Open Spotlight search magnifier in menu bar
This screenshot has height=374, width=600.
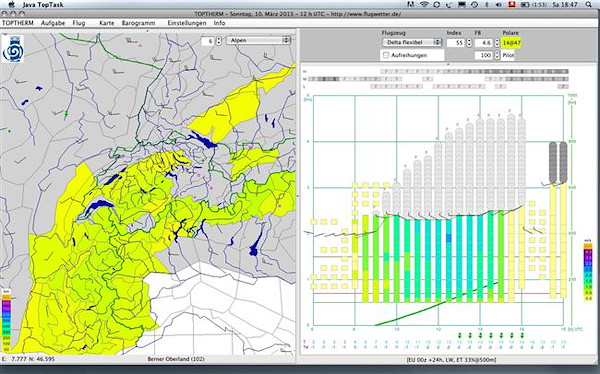[x=589, y=5]
